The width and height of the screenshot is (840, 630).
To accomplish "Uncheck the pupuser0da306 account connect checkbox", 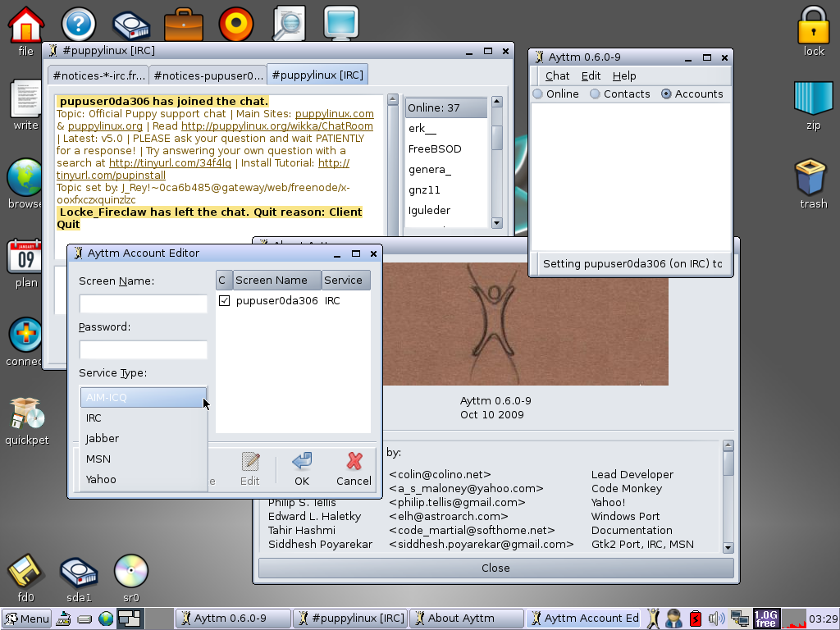I will click(x=225, y=301).
